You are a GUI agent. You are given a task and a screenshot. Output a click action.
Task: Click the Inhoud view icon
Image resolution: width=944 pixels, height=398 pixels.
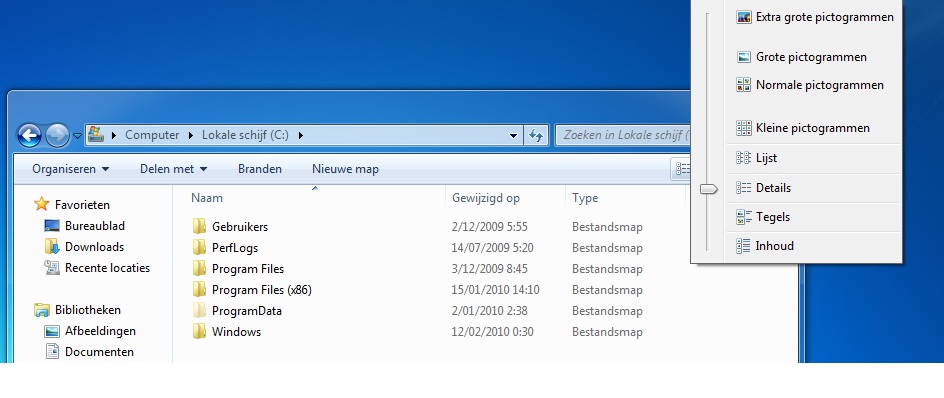pos(744,246)
